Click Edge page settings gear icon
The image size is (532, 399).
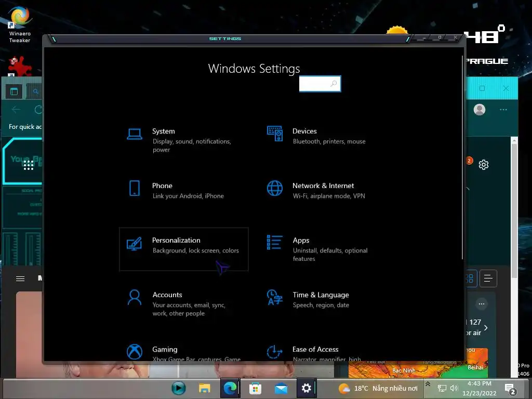pos(484,165)
